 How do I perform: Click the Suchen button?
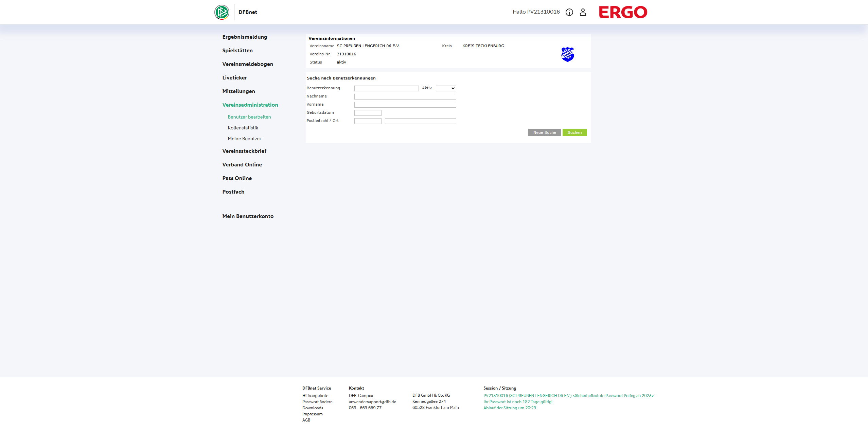574,132
